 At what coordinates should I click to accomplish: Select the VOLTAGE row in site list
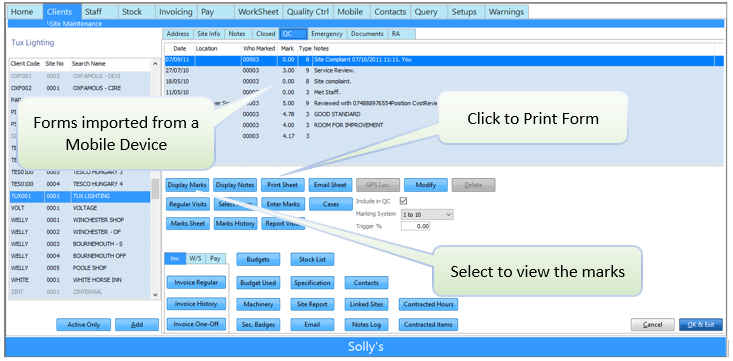[x=80, y=208]
